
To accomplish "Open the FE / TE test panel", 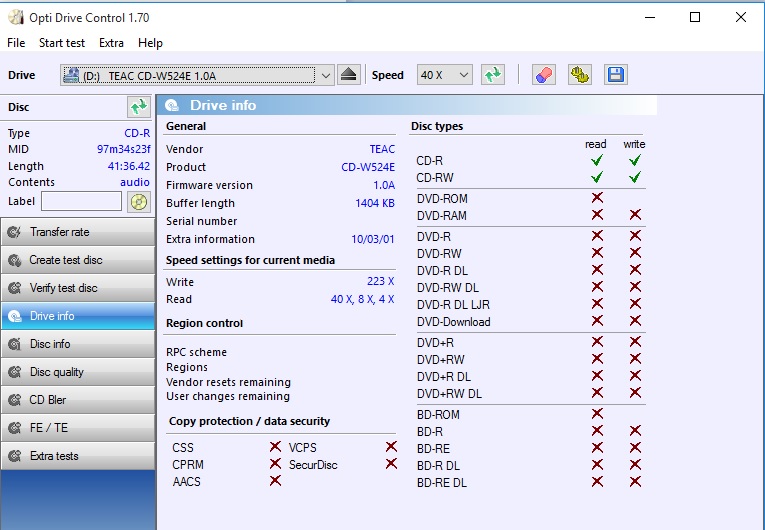I will pyautogui.click(x=78, y=428).
